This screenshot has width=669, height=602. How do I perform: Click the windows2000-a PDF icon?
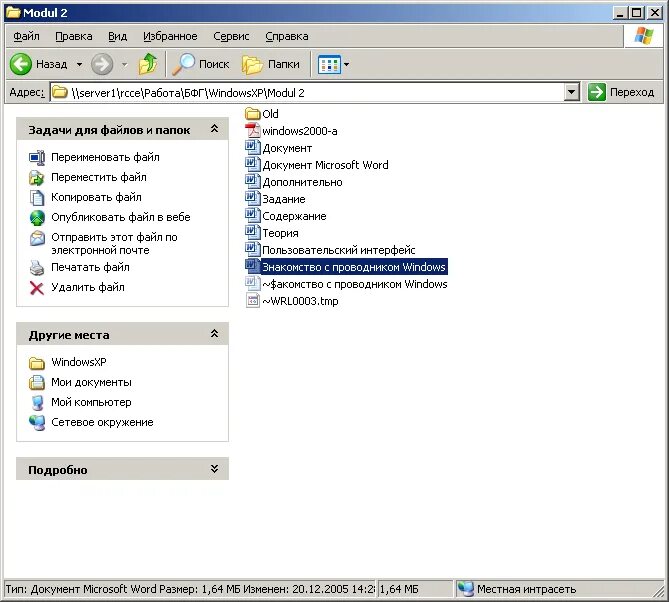(253, 131)
